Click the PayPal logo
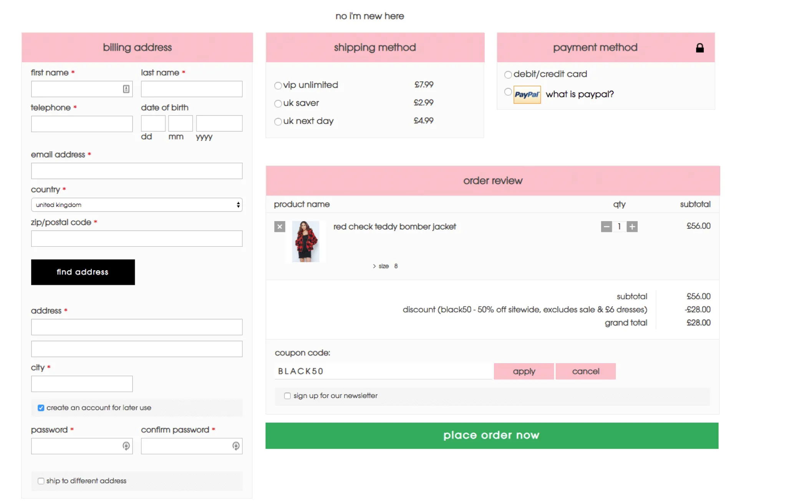The width and height of the screenshot is (812, 504). click(527, 94)
